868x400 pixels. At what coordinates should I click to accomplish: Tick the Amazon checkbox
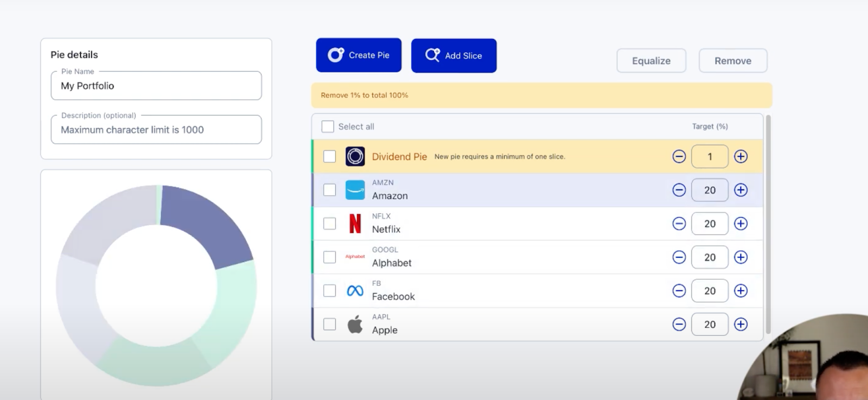pyautogui.click(x=329, y=190)
